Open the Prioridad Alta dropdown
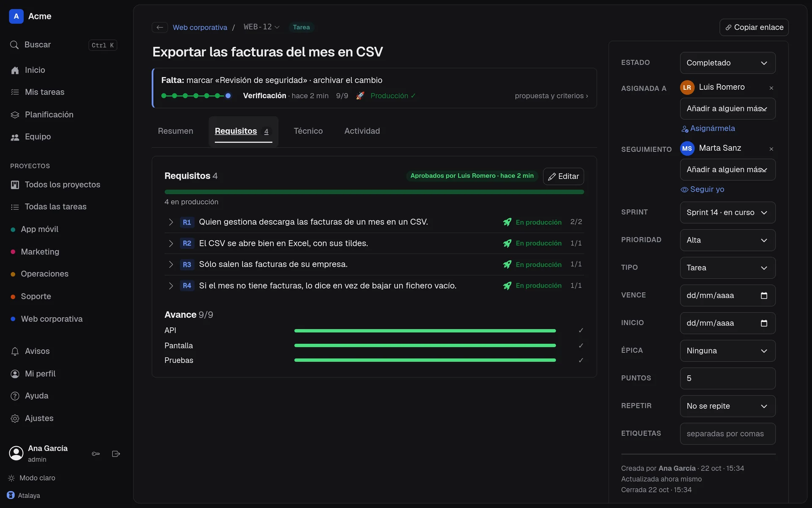Image resolution: width=812 pixels, height=508 pixels. (727, 240)
